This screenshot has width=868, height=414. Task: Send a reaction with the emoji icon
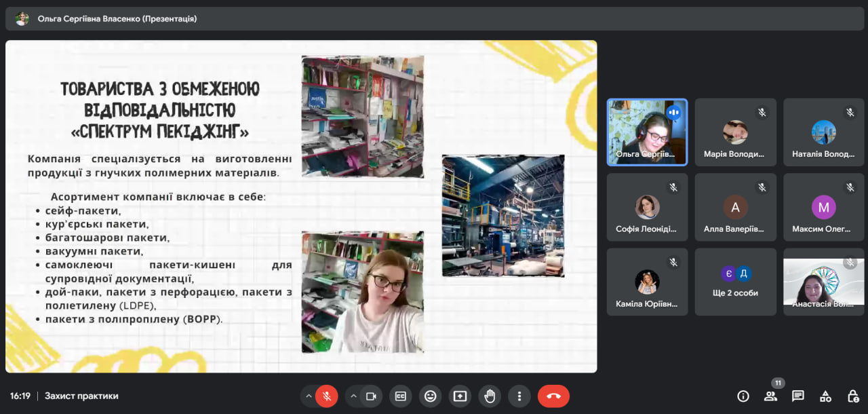point(431,396)
